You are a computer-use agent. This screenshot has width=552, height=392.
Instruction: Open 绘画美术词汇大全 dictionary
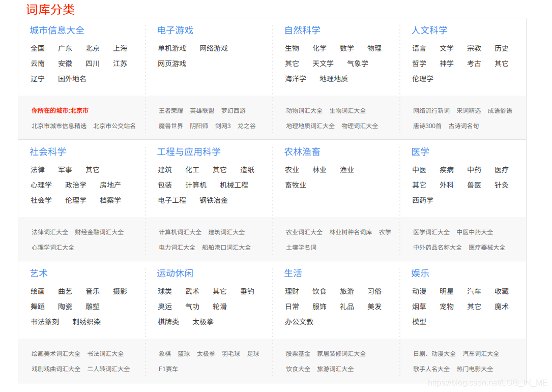click(56, 354)
